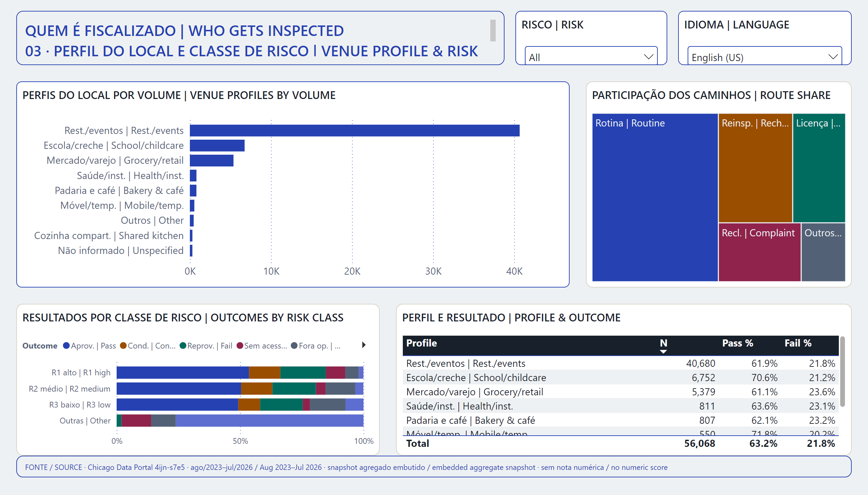Click the Venue Profiles by Volume chart title
868x495 pixels.
click(179, 95)
